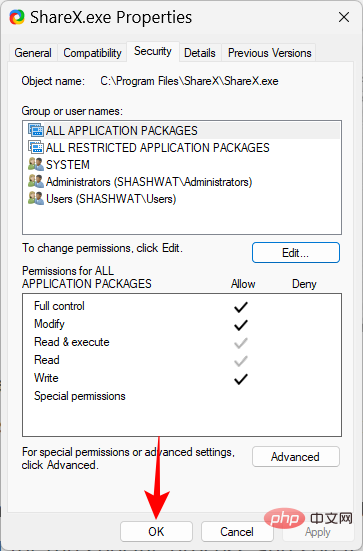This screenshot has height=551, width=363.
Task: Click the ALL APPLICATION PACKAGES group icon
Action: point(36,130)
